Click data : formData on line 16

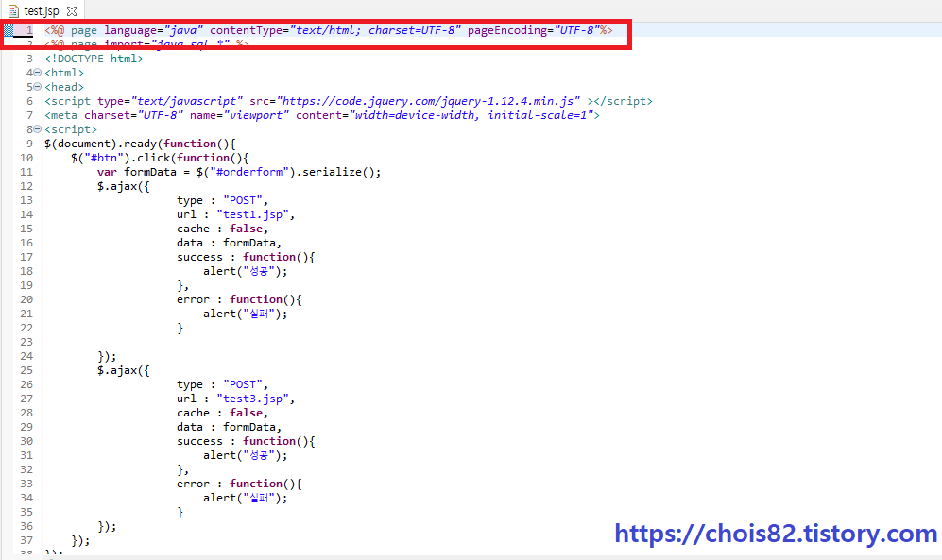(x=229, y=243)
